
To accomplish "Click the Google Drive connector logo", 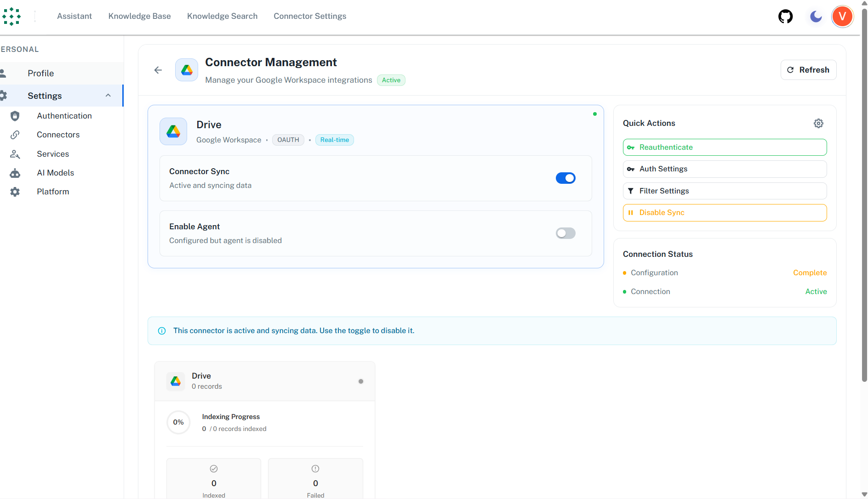I will coord(173,131).
